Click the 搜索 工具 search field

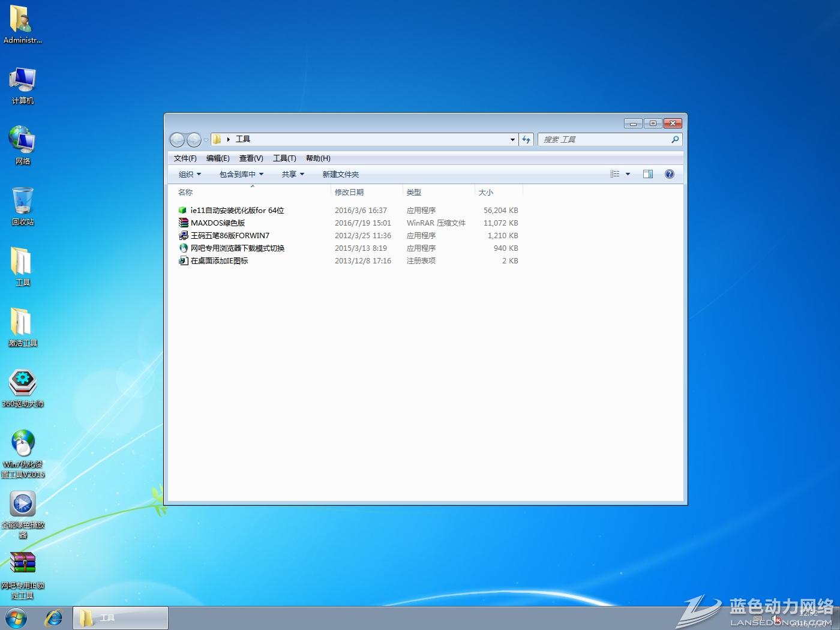pyautogui.click(x=605, y=139)
